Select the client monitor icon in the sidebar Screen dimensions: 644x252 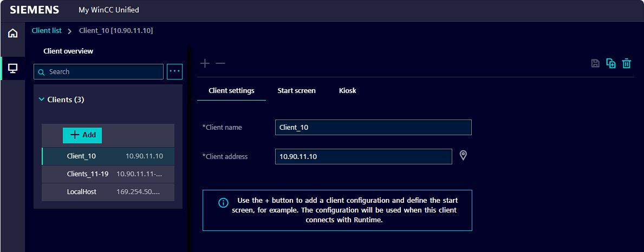12,69
